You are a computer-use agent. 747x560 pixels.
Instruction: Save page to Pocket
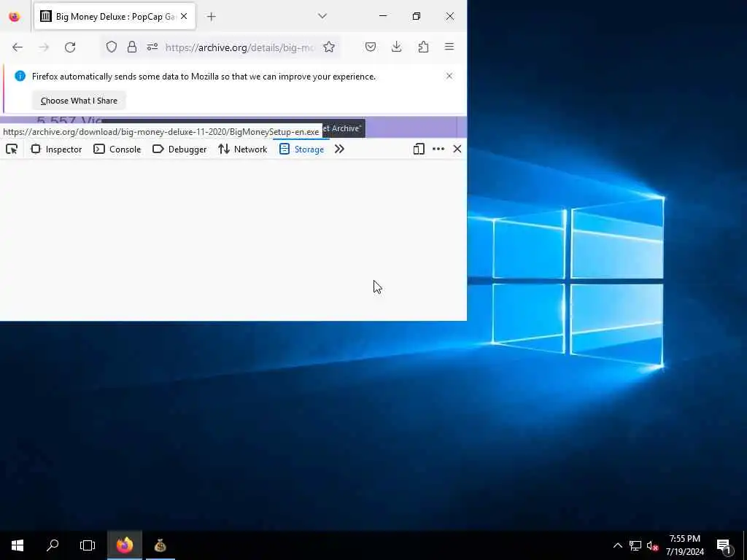pyautogui.click(x=371, y=47)
